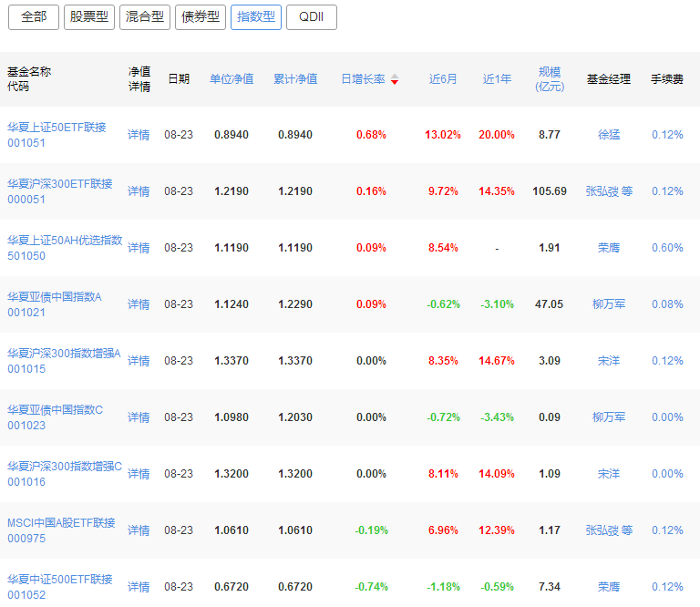
Task: Open fund 华夏上证50AH优选指数
Action: pyautogui.click(x=65, y=240)
